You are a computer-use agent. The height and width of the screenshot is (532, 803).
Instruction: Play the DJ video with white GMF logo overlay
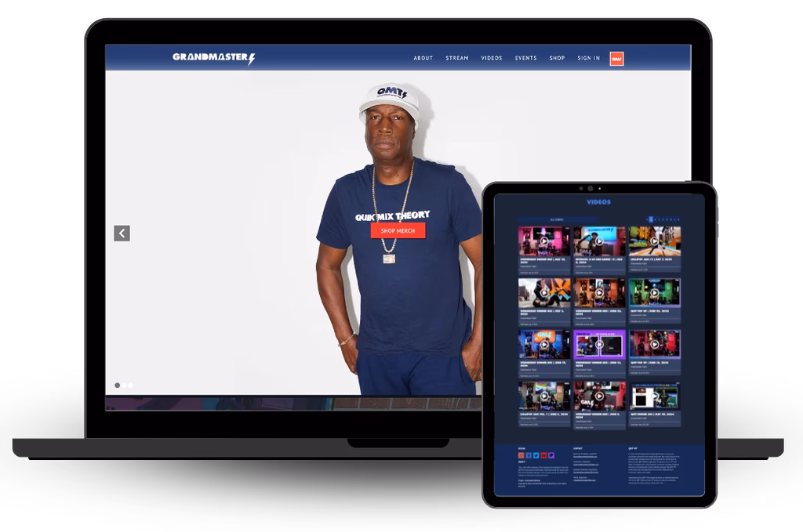[599, 396]
